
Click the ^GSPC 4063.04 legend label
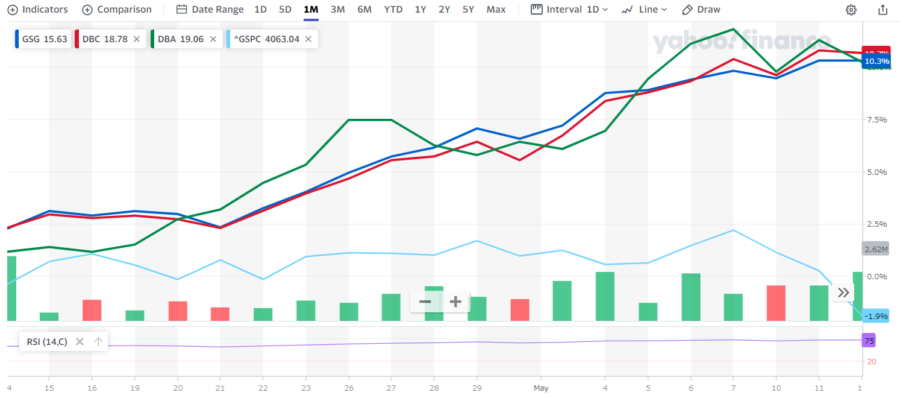coord(267,39)
